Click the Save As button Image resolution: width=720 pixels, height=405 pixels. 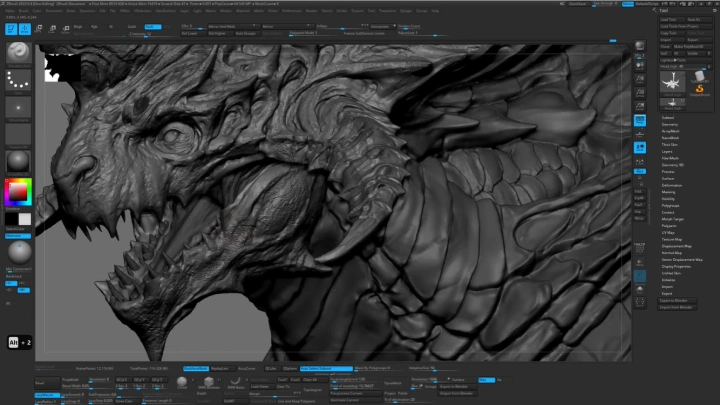click(698, 20)
